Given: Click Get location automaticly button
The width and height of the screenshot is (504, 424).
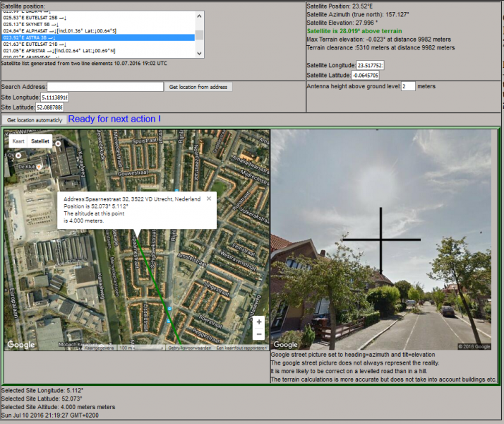Looking at the screenshot, I should pyautogui.click(x=35, y=120).
